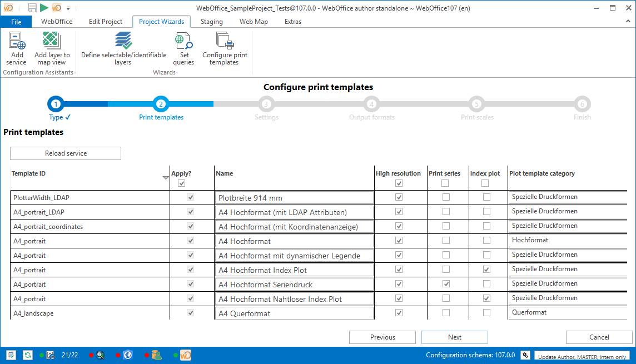Expand the quick access toolbar customize arrow
Screen dimensions: 636x364
point(68,8)
